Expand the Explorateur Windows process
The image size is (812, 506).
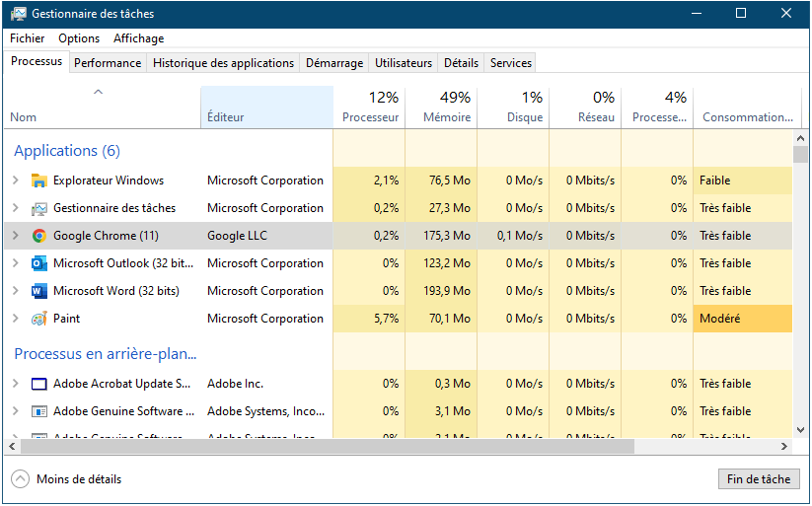click(x=16, y=181)
